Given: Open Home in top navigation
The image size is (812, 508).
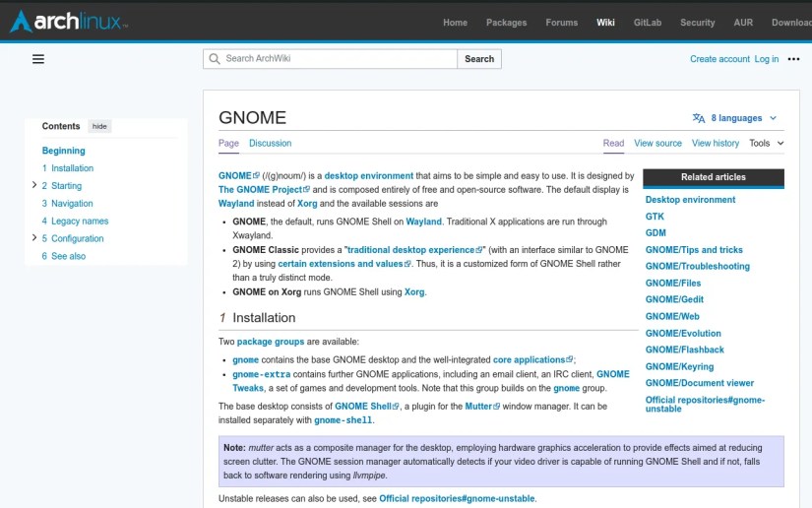Looking at the screenshot, I should 455,23.
